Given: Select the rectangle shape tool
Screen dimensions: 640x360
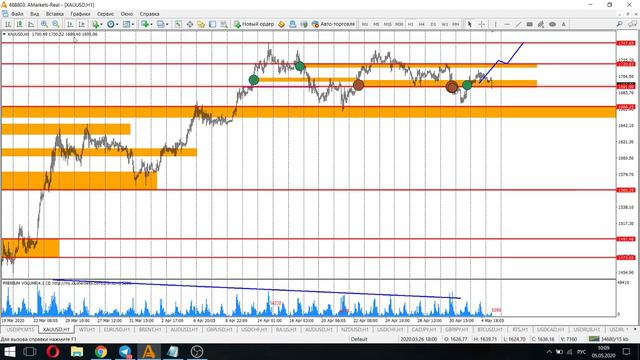Looking at the screenshot, I should pos(529,24).
